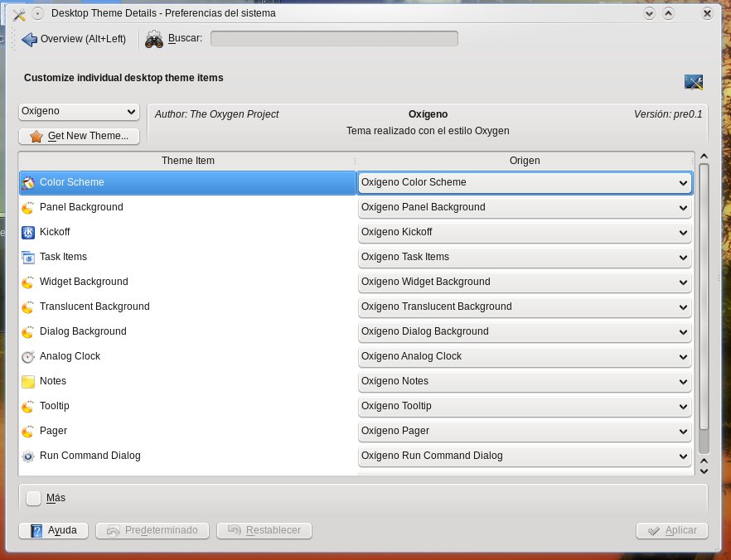Click the Color Scheme row icon
This screenshot has height=560, width=731.
pyautogui.click(x=28, y=182)
